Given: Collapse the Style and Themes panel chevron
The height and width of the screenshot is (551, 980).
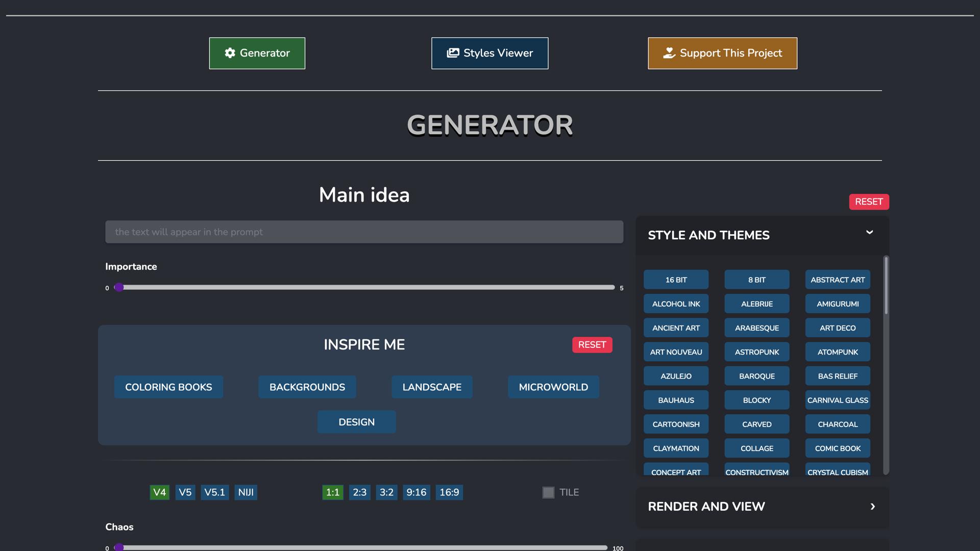Looking at the screenshot, I should 869,233.
